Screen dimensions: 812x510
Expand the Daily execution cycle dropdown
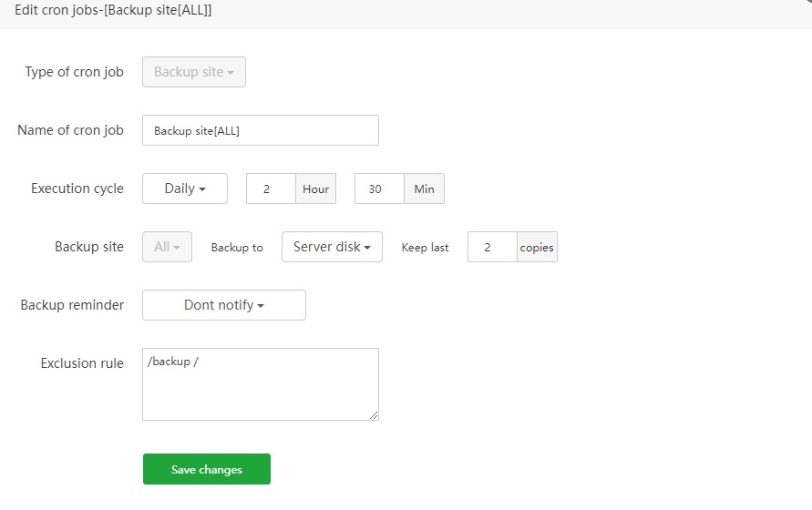click(184, 189)
